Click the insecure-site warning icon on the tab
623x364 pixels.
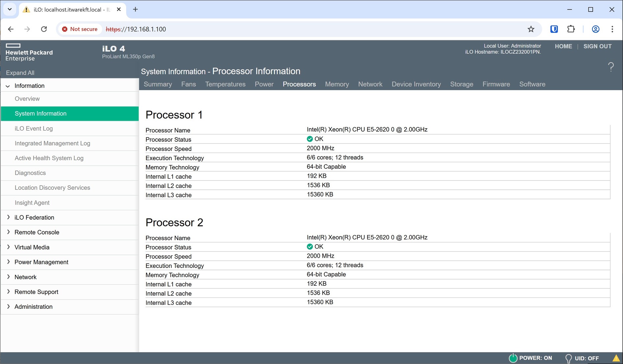coord(26,10)
